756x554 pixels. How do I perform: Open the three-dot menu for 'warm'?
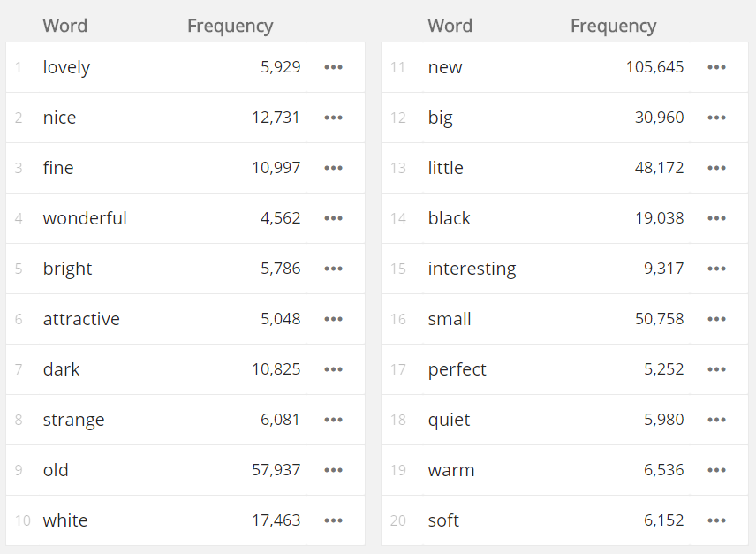(716, 470)
